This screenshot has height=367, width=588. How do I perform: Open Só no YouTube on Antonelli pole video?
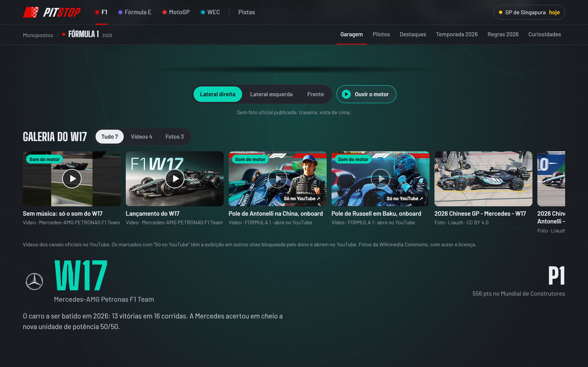[x=302, y=199]
